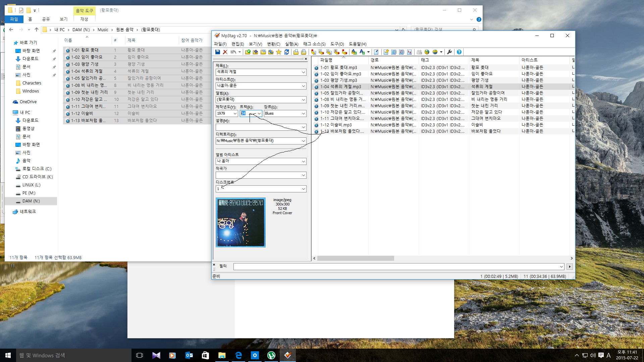644x362 pixels.
Task: Open the undo history dropdown arrow in Mp3tag toolbar
Action: tap(239, 52)
